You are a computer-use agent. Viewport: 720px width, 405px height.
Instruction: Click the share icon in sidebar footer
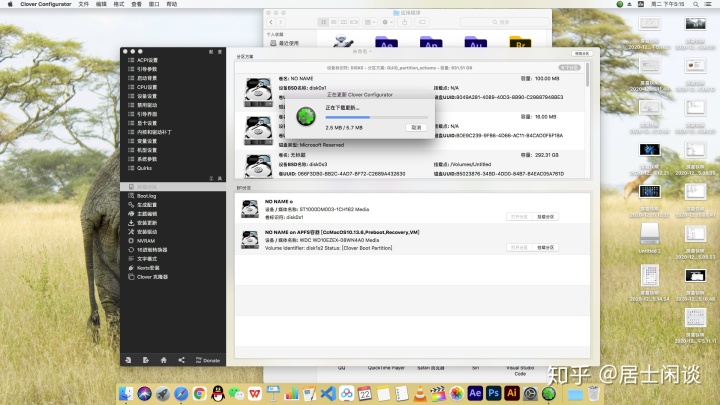pos(181,360)
